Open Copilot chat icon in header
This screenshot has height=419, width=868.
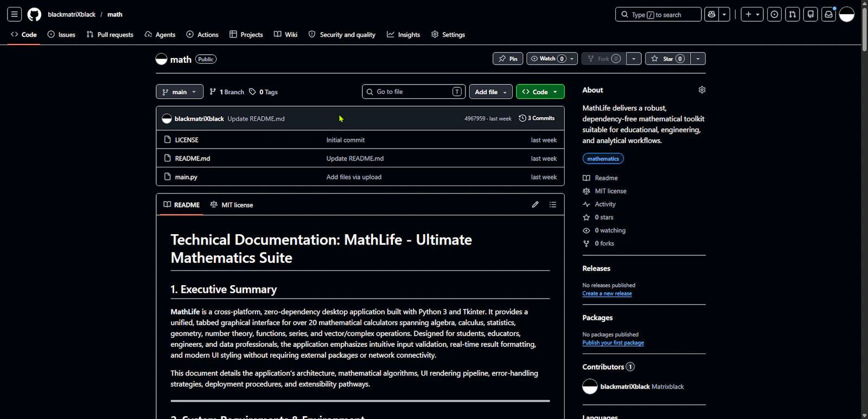712,15
